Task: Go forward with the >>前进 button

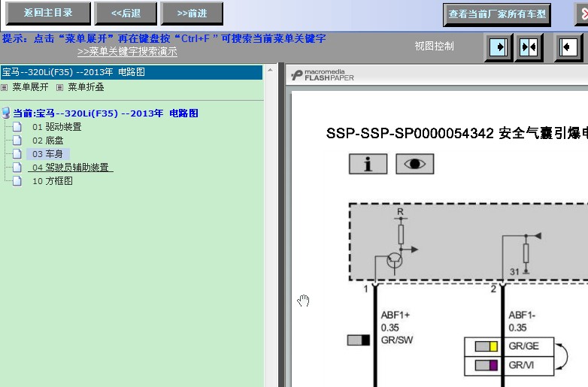Action: point(192,13)
